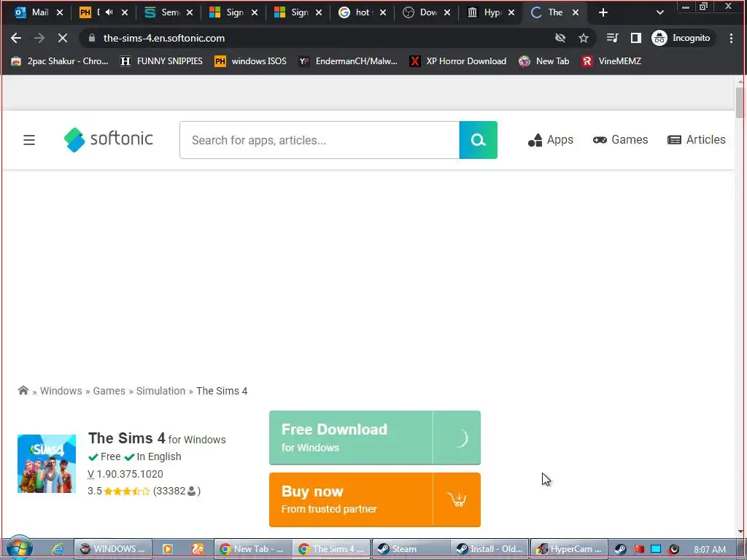Switch to the Install - Old... taskbar window
This screenshot has height=560, width=747.
click(x=489, y=548)
